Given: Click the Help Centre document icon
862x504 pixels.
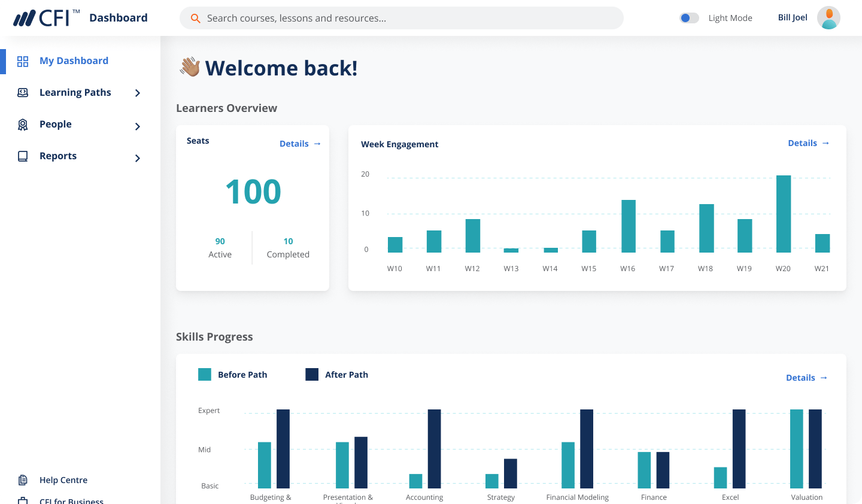Looking at the screenshot, I should [x=23, y=480].
